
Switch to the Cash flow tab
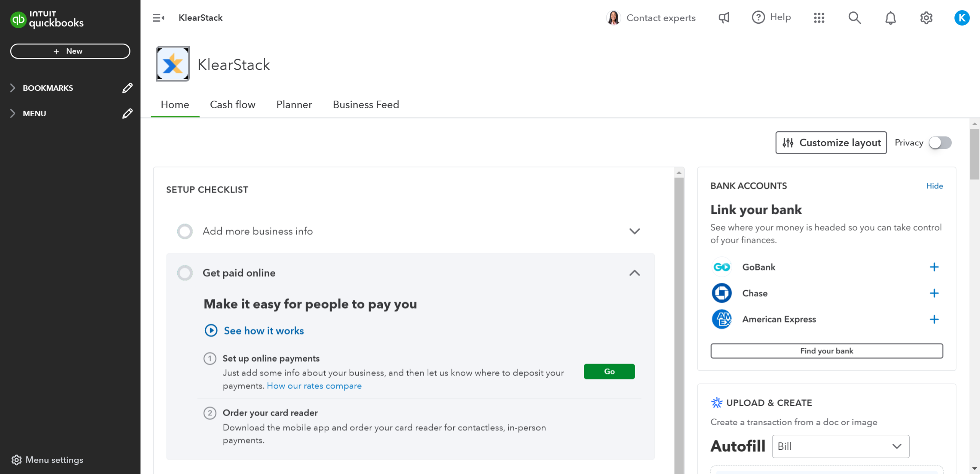232,104
